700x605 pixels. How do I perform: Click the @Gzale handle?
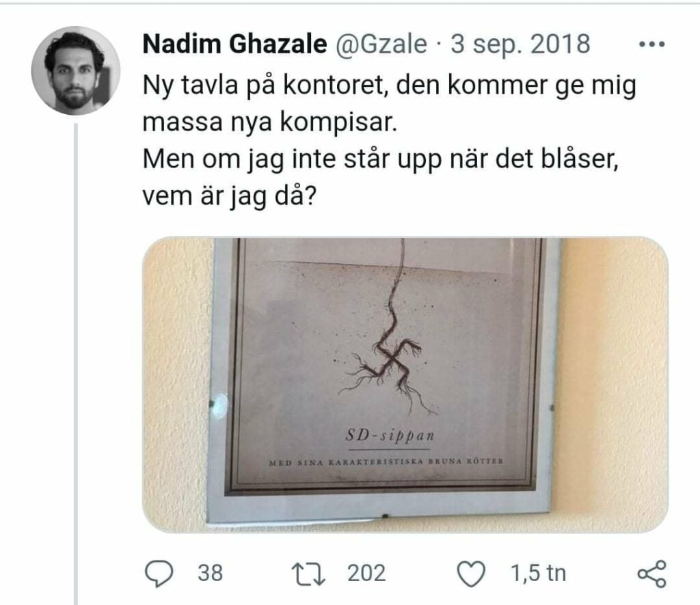(x=381, y=44)
